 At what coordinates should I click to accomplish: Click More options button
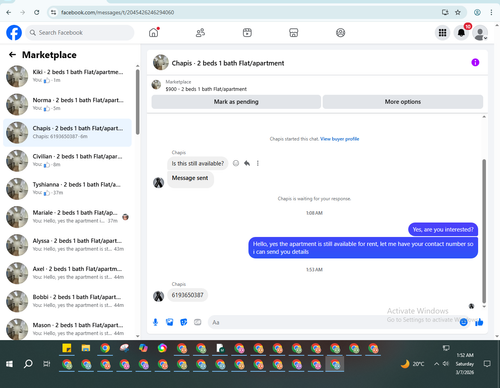click(x=403, y=102)
